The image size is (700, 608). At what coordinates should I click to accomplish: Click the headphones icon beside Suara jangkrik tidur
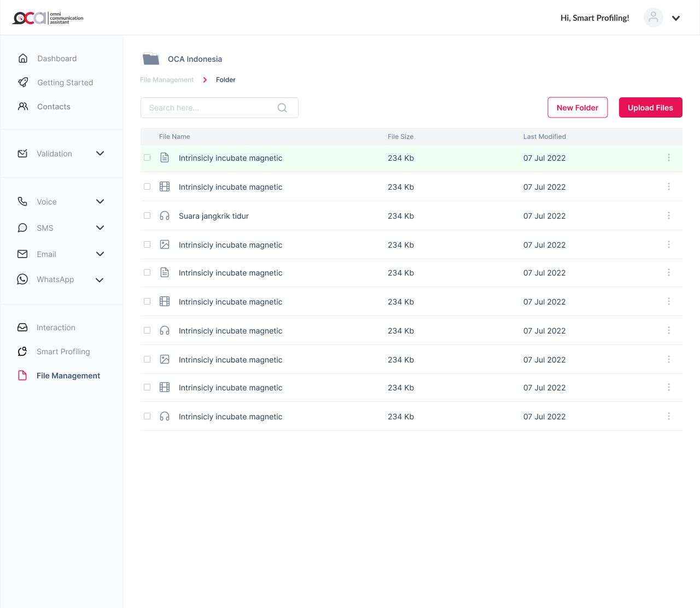165,216
